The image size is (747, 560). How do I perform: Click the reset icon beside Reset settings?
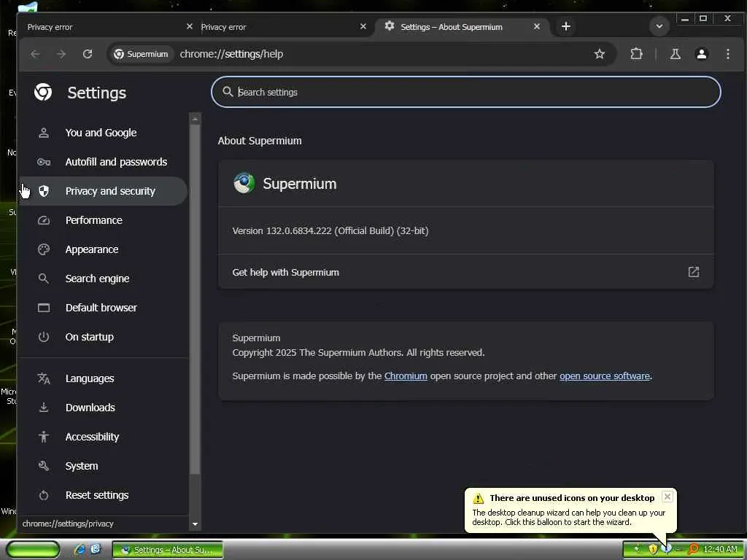(x=43, y=495)
